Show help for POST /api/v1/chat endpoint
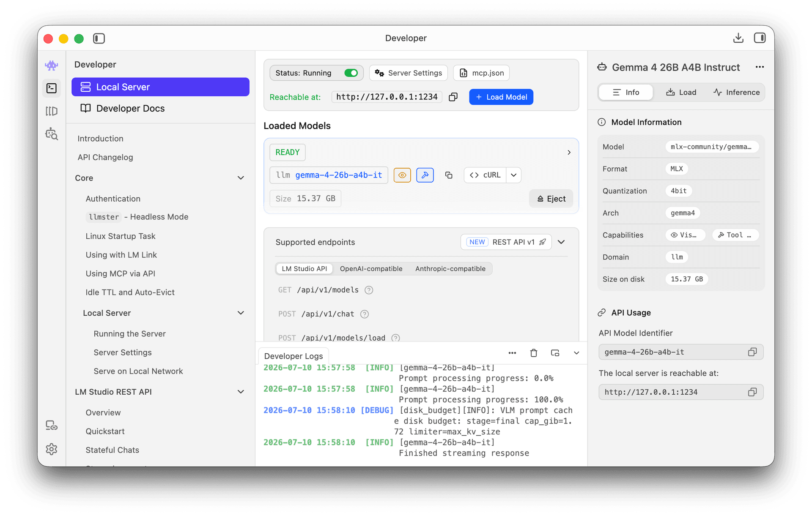Image resolution: width=812 pixels, height=516 pixels. pyautogui.click(x=365, y=314)
